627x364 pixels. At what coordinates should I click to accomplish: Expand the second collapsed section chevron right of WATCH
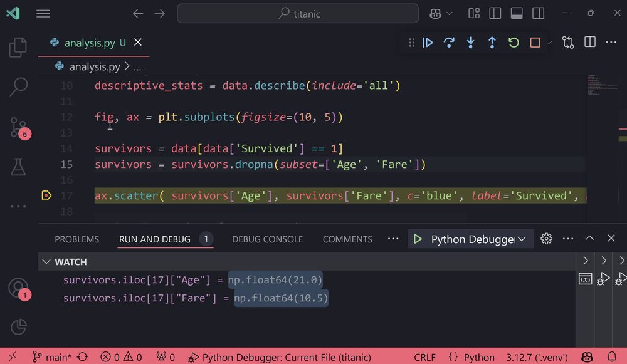click(603, 261)
